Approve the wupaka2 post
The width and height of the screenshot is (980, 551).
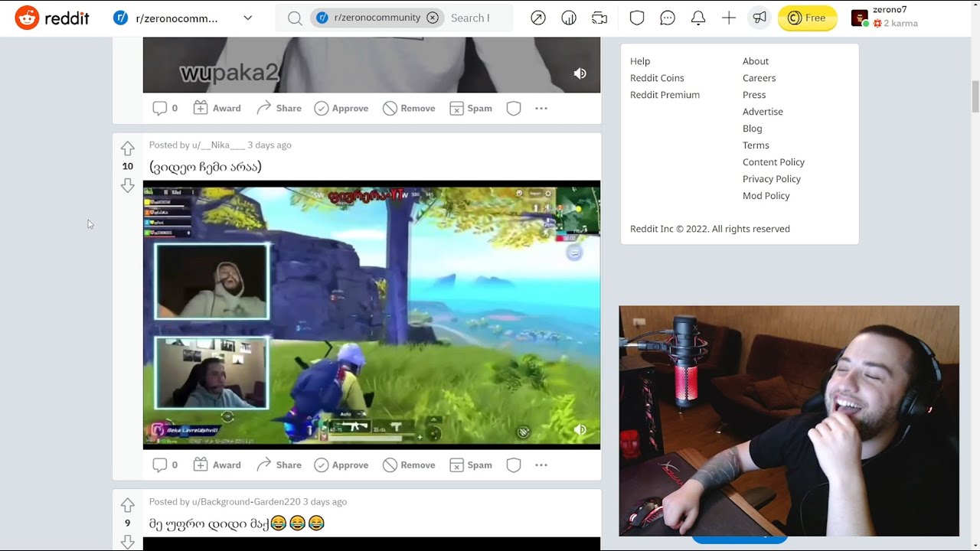(x=341, y=108)
